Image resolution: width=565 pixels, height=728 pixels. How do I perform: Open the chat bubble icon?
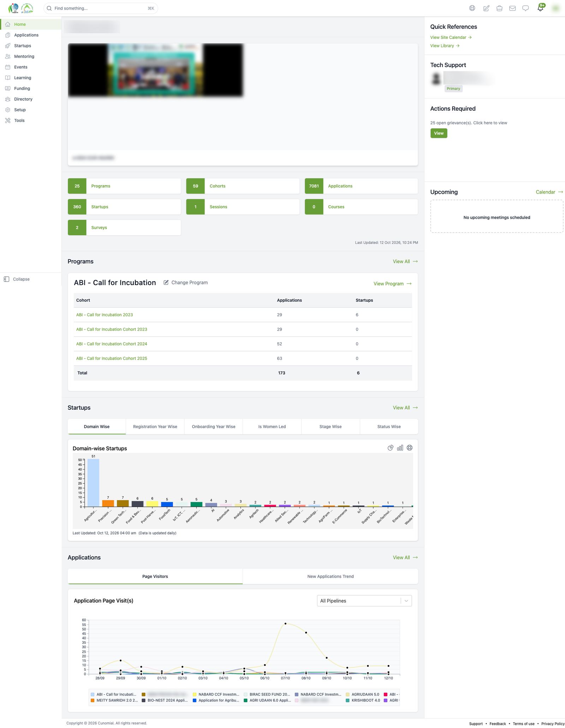[525, 8]
